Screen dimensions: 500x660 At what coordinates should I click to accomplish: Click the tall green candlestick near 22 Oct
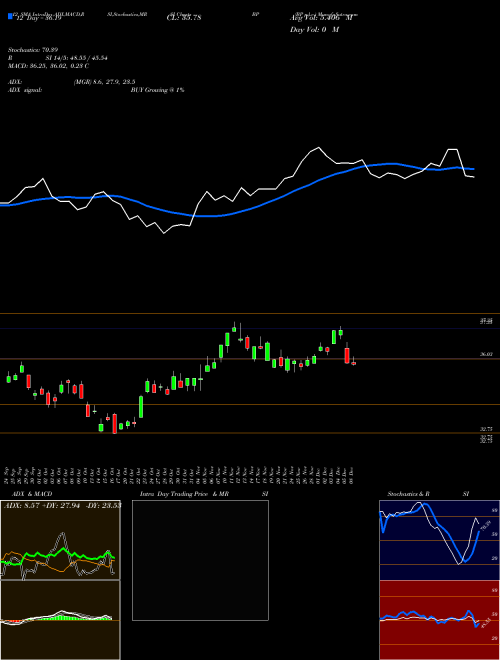pos(141,407)
